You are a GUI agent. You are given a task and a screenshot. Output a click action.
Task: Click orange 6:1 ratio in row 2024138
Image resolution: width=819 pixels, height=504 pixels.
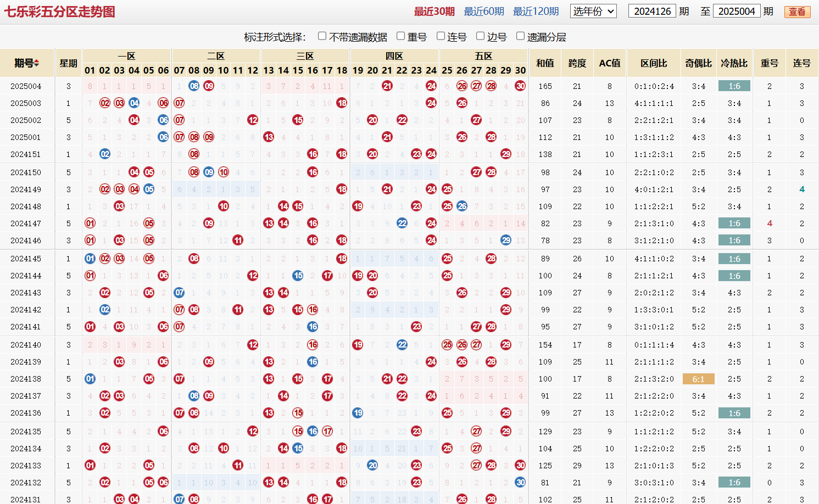click(698, 379)
